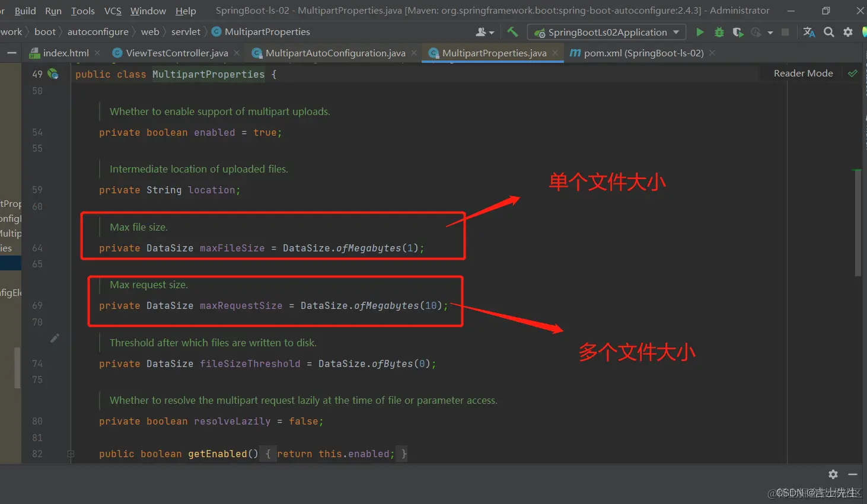The height and width of the screenshot is (504, 867).
Task: Open bottom panel settings gear
Action: pos(833,474)
